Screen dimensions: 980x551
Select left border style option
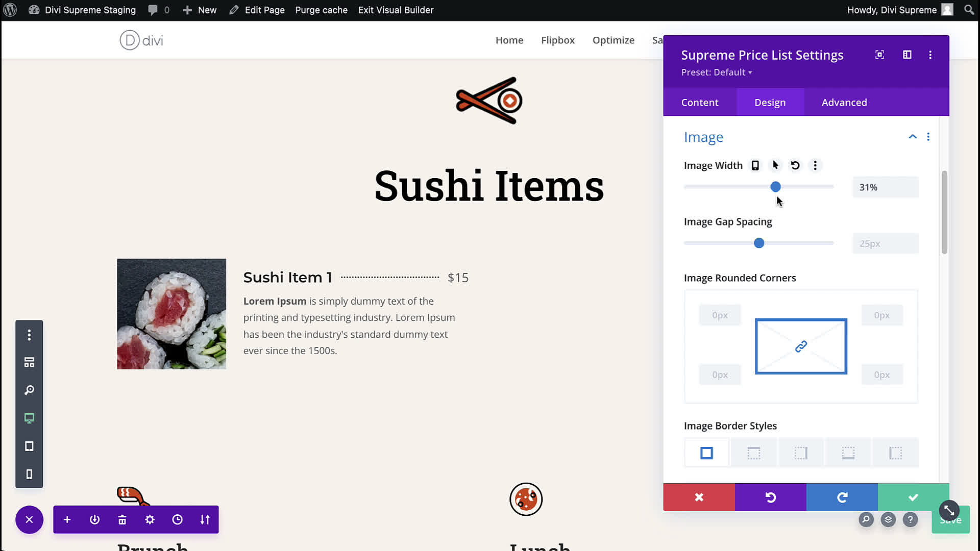point(895,453)
